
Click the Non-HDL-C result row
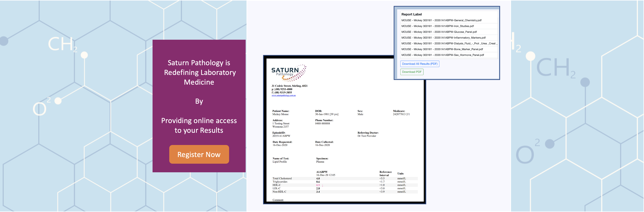coord(345,192)
